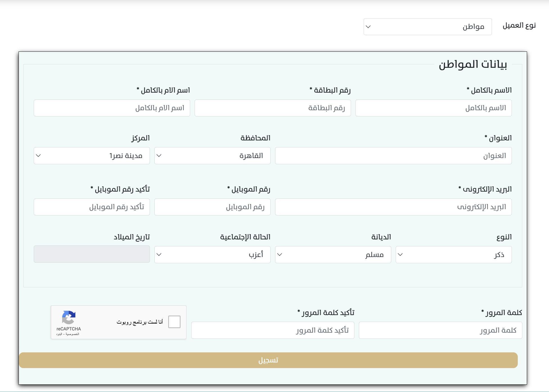Expand the governorate dropdown showing القاهرة
This screenshot has height=392, width=549.
pyautogui.click(x=212, y=156)
